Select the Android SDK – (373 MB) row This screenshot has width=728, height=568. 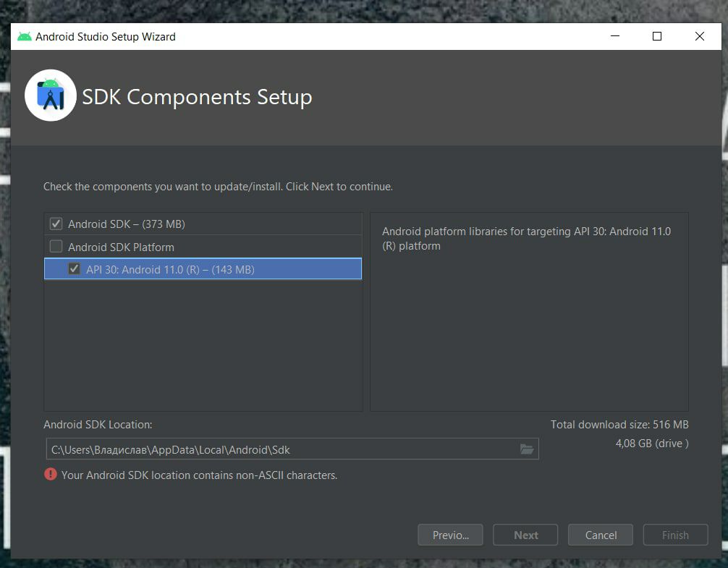[x=203, y=224]
